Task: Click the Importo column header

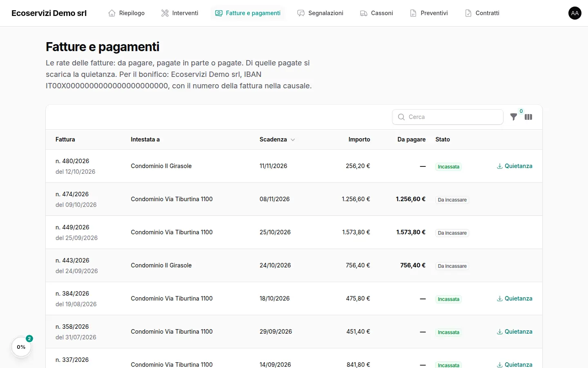Action: [359, 139]
